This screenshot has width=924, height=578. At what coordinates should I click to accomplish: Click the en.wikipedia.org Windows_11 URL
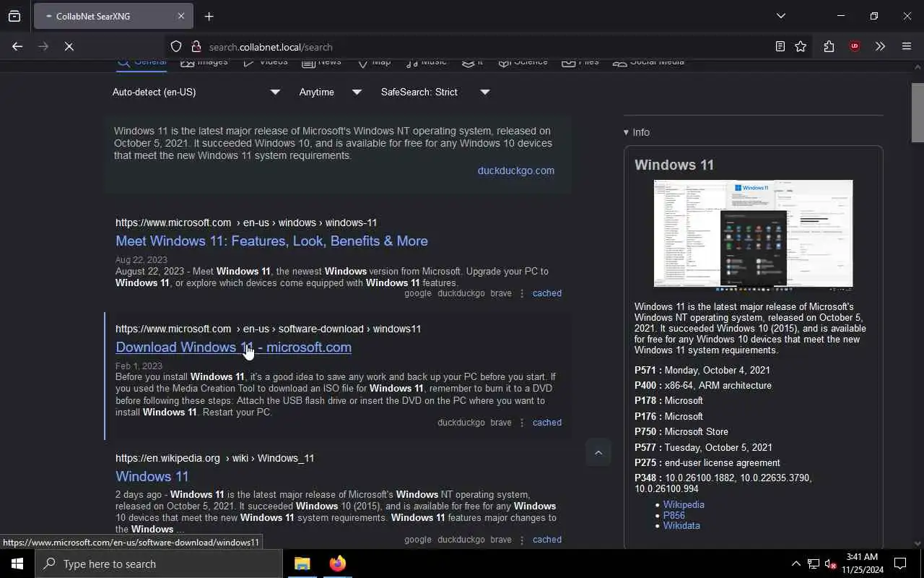point(214,458)
